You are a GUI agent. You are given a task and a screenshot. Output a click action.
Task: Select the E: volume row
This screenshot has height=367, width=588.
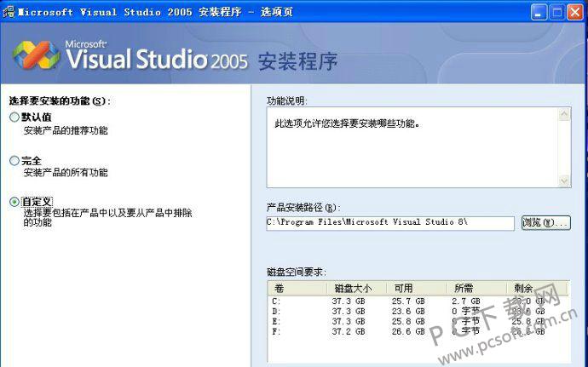click(418, 321)
